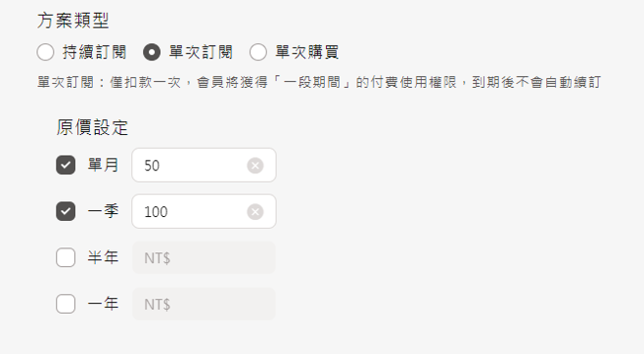
Task: Click the 單月 label text
Action: pos(103,165)
